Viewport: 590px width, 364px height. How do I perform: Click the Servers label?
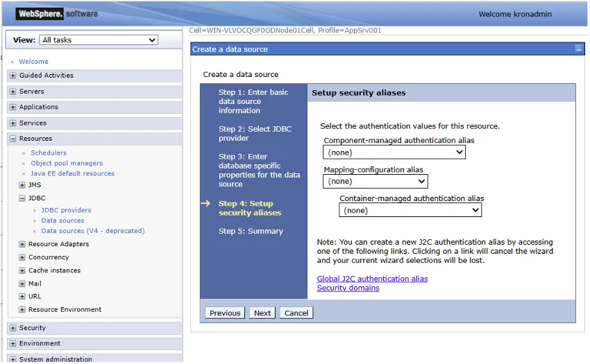tap(32, 92)
